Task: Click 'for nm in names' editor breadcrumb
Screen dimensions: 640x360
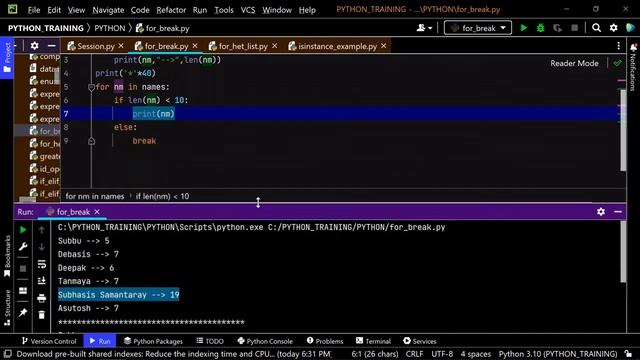Action: tap(95, 196)
